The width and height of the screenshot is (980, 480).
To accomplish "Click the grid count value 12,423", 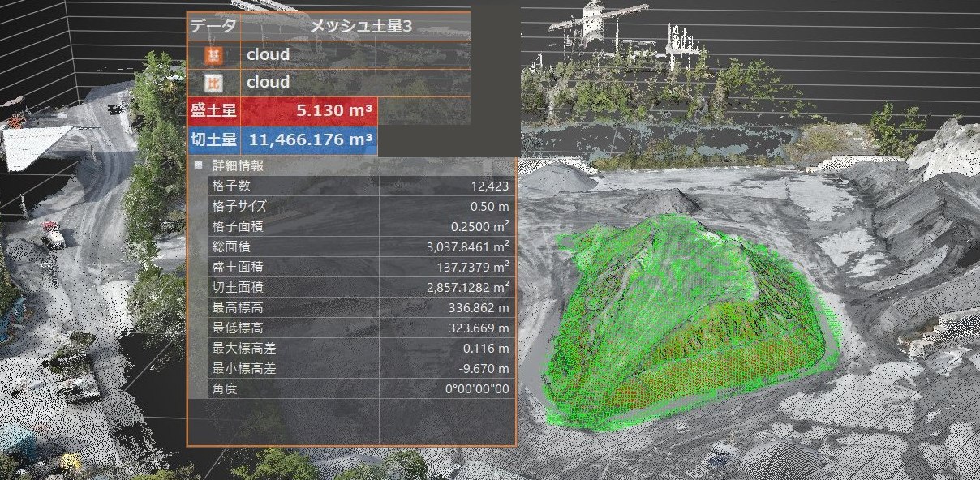I will tap(490, 186).
